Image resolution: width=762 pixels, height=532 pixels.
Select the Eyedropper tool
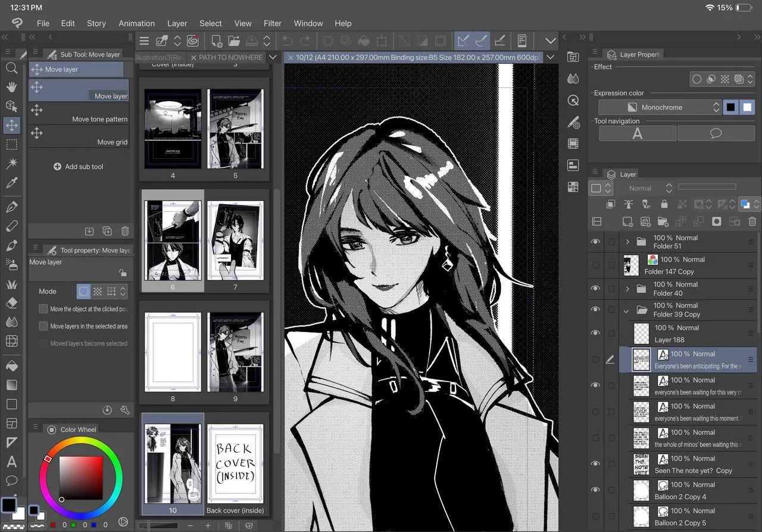[11, 183]
